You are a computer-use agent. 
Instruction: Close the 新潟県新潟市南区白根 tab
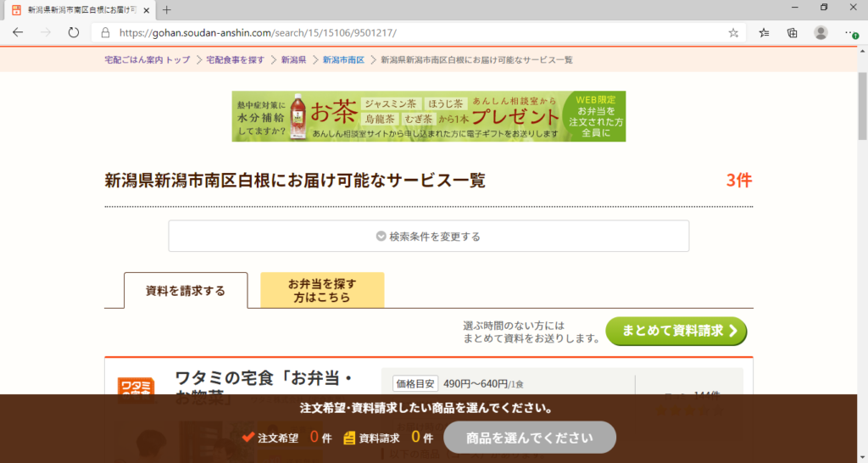click(x=146, y=10)
